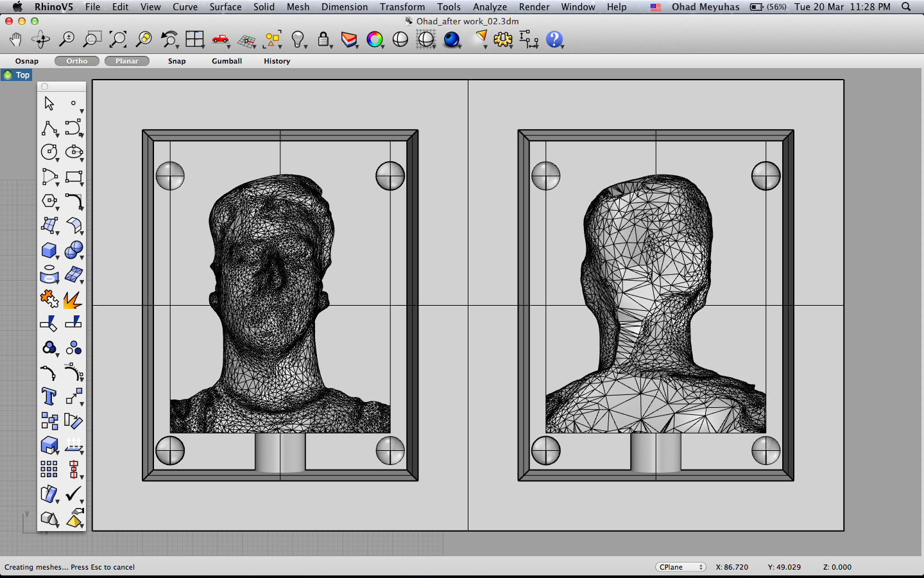Click the History button
This screenshot has height=578, width=924.
coord(277,61)
